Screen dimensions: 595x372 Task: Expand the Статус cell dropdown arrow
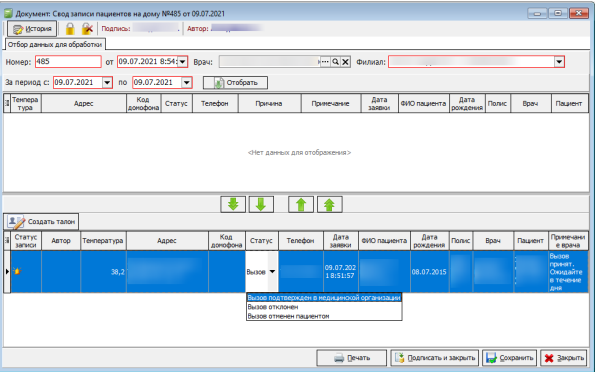click(272, 272)
